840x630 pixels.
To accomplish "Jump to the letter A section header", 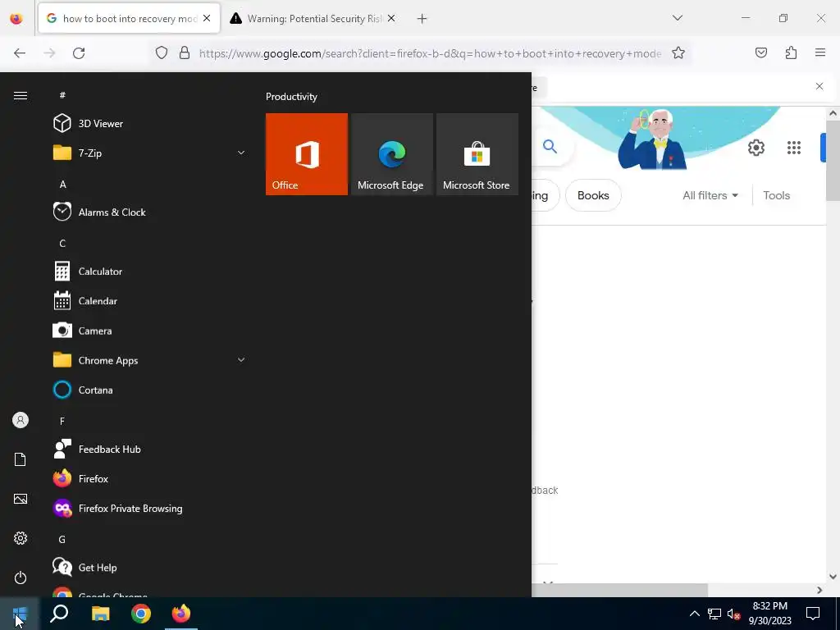I will tap(62, 185).
